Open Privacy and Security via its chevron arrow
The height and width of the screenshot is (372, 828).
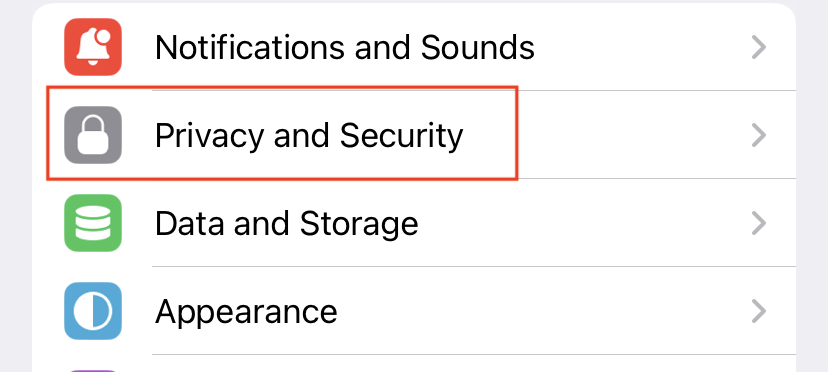pyautogui.click(x=759, y=135)
